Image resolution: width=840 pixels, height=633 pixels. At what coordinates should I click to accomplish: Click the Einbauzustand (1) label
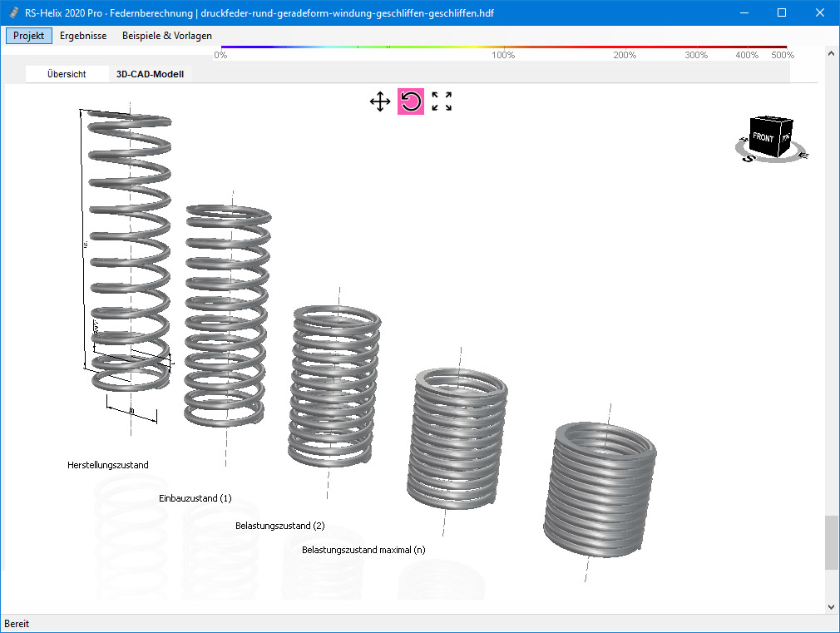pyautogui.click(x=195, y=498)
